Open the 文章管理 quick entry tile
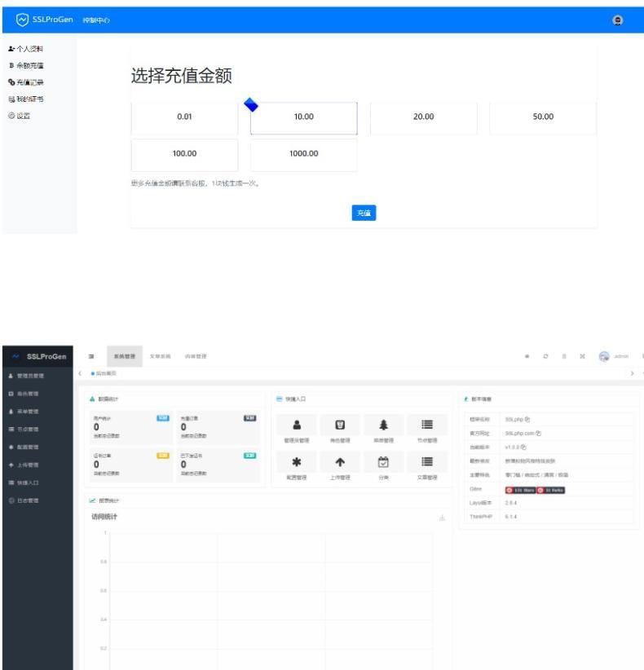The width and height of the screenshot is (644, 670). (427, 467)
